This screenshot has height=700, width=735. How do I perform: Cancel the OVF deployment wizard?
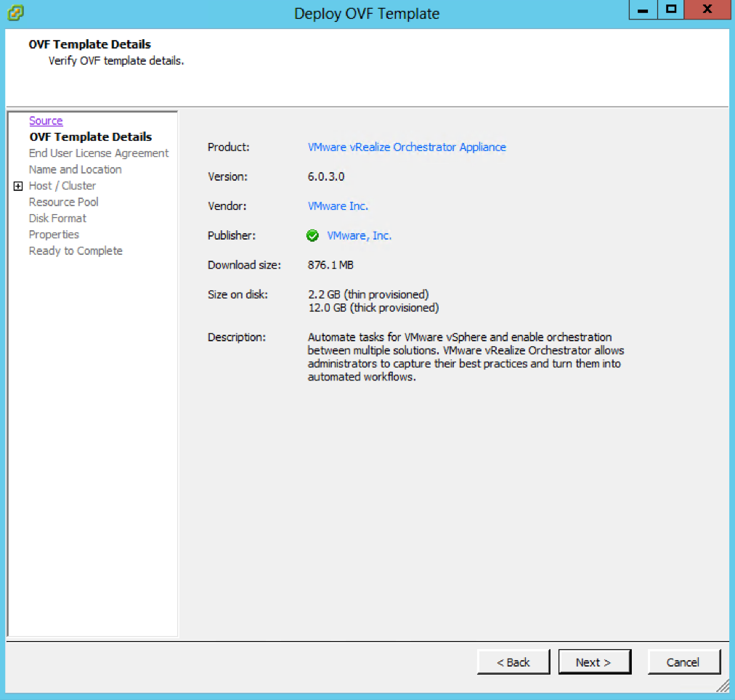click(684, 662)
